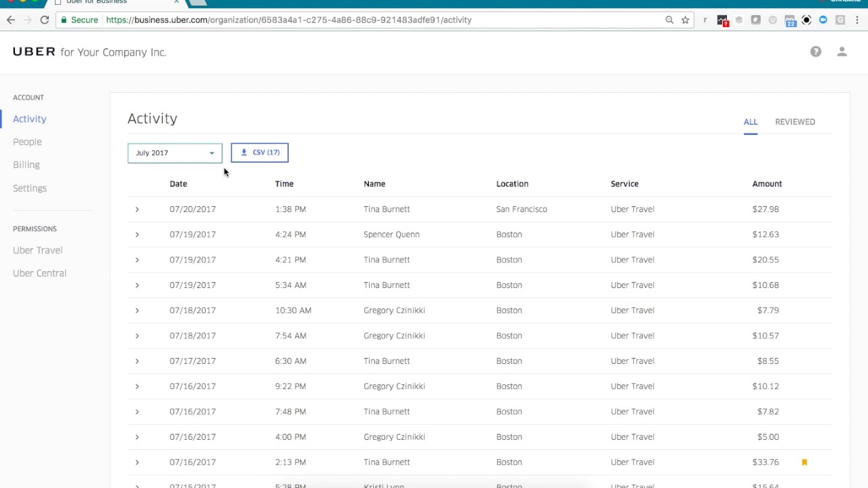Click the $12.63 amount
Screen dimensions: 868x488
point(766,235)
